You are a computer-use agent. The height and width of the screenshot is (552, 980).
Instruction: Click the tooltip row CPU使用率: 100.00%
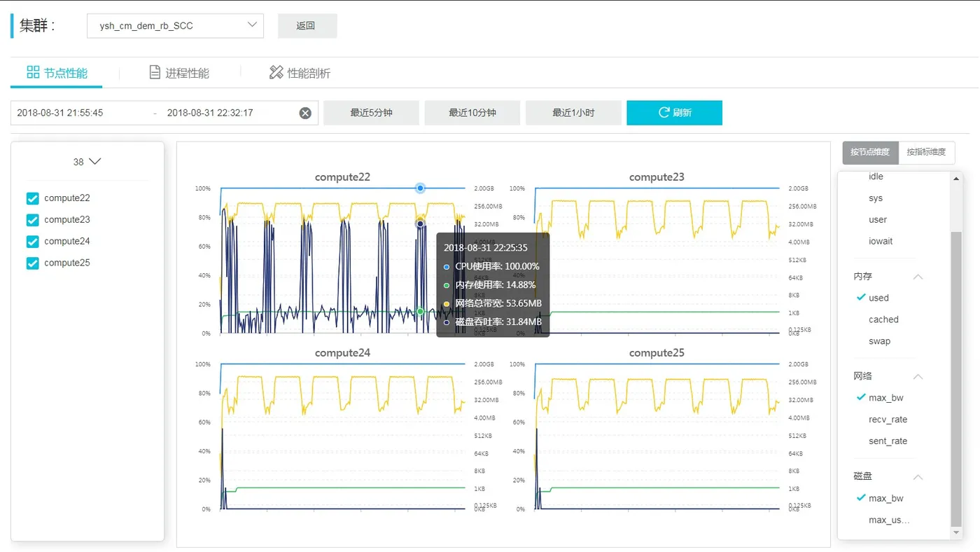click(491, 267)
